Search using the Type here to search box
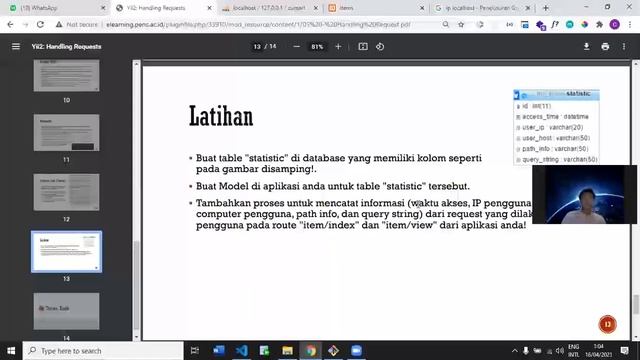Viewport: 640px width, 360px height. [x=104, y=351]
